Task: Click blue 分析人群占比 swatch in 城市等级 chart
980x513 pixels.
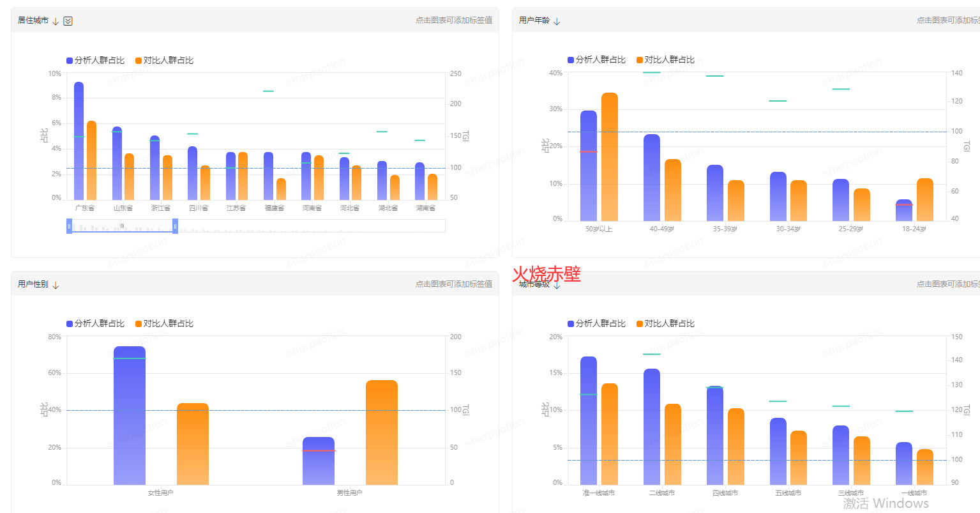Action: tap(571, 324)
